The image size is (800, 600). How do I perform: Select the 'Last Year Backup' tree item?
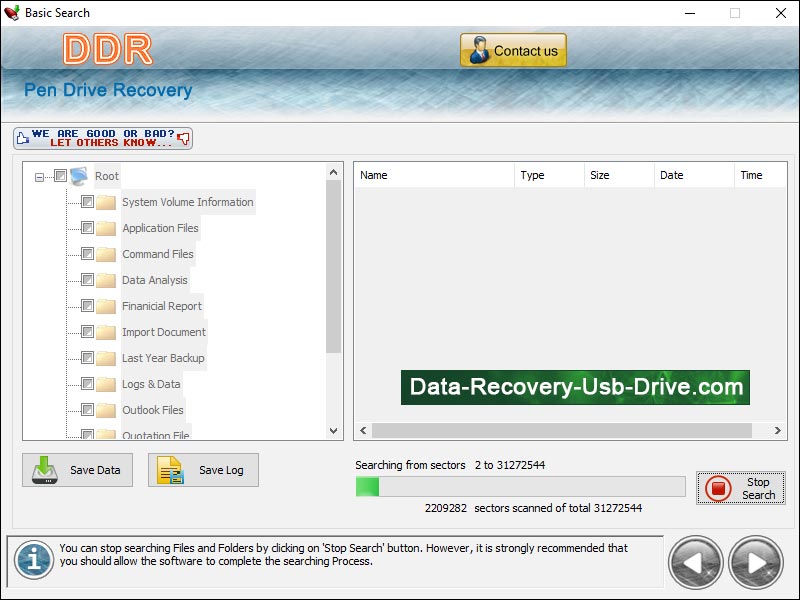(163, 358)
